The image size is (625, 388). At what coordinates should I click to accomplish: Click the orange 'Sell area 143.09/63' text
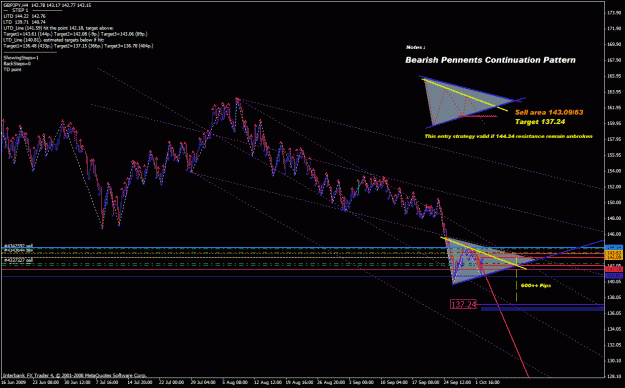coord(549,112)
